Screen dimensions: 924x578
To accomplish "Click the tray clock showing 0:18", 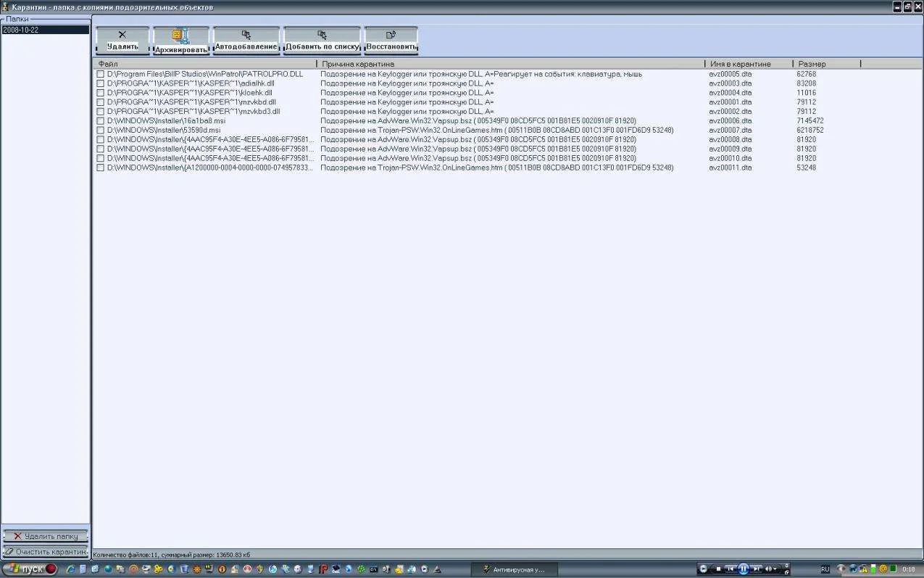I will [909, 569].
